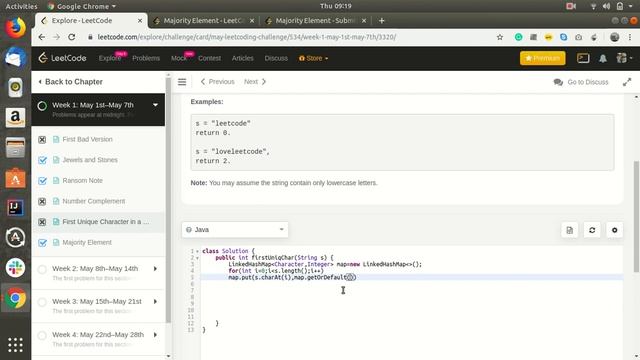This screenshot has width=640, height=360.
Task: Open Ubuntu Software from the dock
Action: pyautogui.click(x=16, y=178)
